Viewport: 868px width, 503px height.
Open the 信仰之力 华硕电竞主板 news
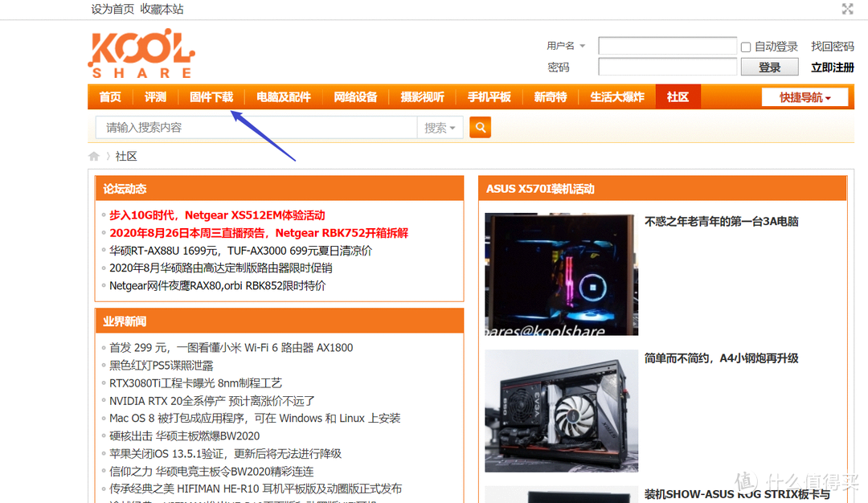click(211, 472)
